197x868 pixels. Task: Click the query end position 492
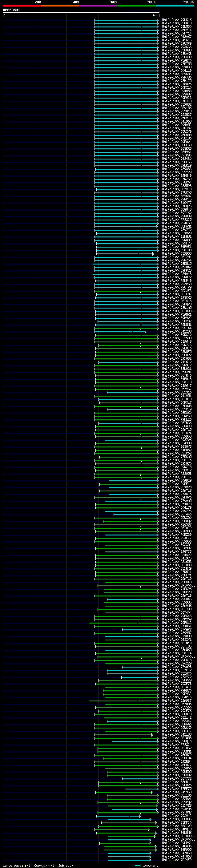pos(155,15)
